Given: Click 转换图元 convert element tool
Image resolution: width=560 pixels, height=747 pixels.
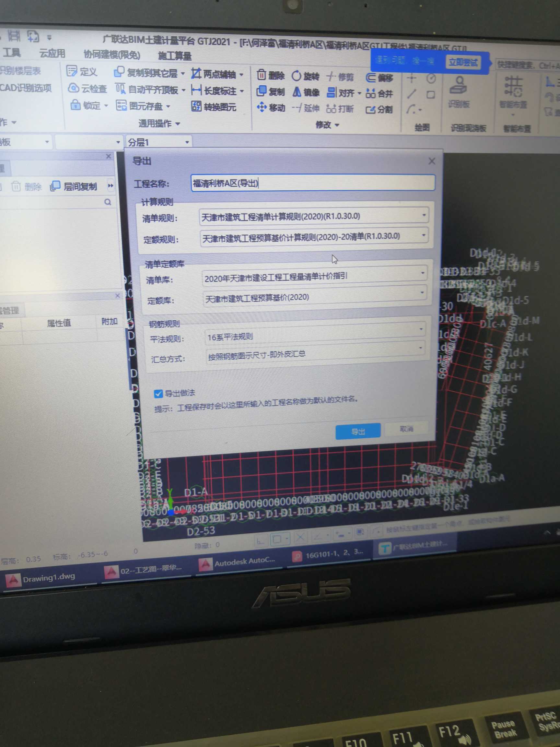Looking at the screenshot, I should coord(214,107).
